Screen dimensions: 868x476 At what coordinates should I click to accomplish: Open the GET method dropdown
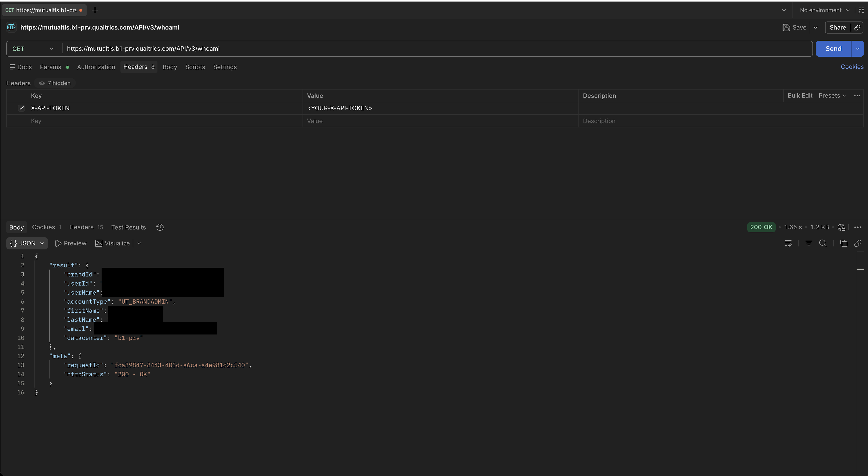pyautogui.click(x=33, y=49)
